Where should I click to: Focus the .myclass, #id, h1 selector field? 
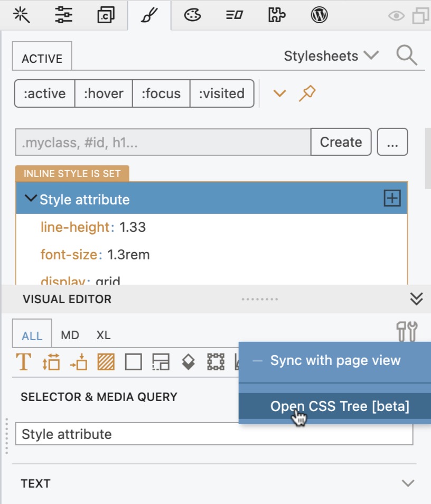163,142
